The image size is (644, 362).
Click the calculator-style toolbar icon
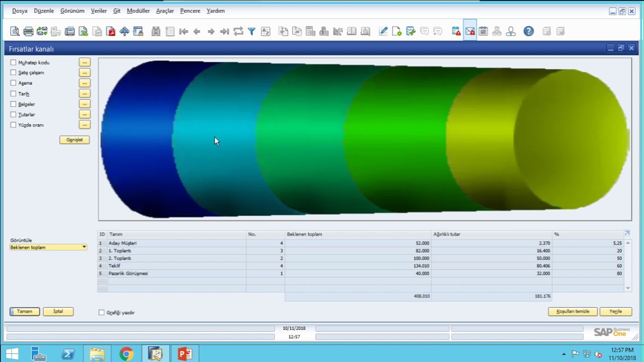pos(310,31)
